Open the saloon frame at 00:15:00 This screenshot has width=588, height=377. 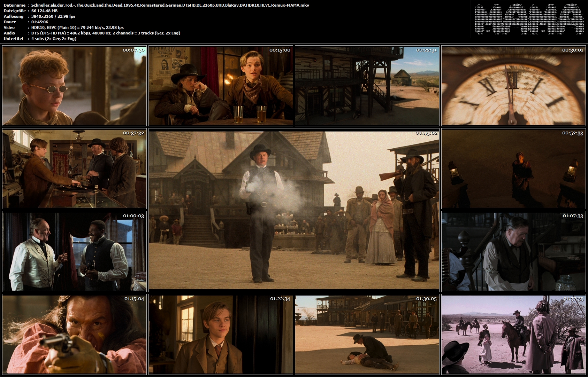tap(221, 86)
